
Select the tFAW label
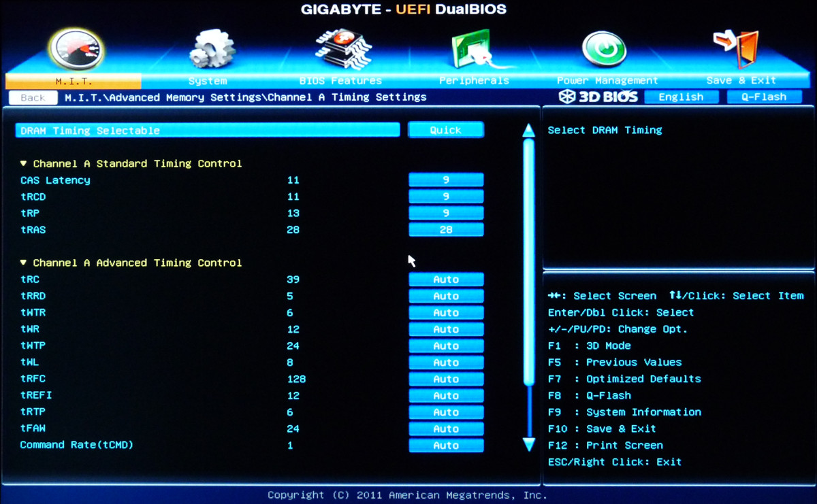click(x=33, y=429)
